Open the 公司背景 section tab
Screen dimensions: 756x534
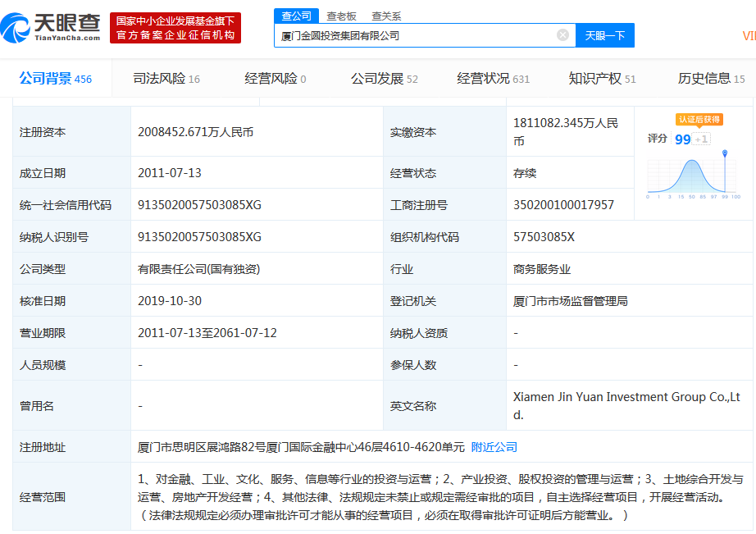[55, 79]
